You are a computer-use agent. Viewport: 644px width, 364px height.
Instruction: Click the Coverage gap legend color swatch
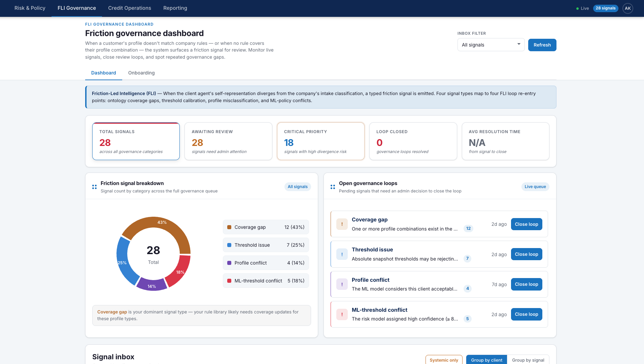point(229,227)
